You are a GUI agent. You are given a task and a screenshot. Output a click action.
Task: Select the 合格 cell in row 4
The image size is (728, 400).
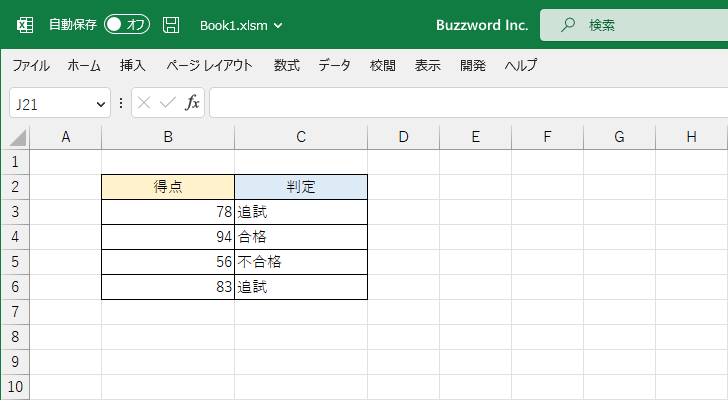301,237
